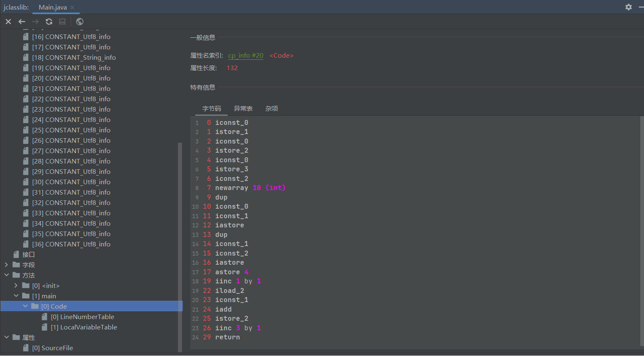Click file icon of [0] SourceFile
Viewport: 644px width, 356px height.
26,348
